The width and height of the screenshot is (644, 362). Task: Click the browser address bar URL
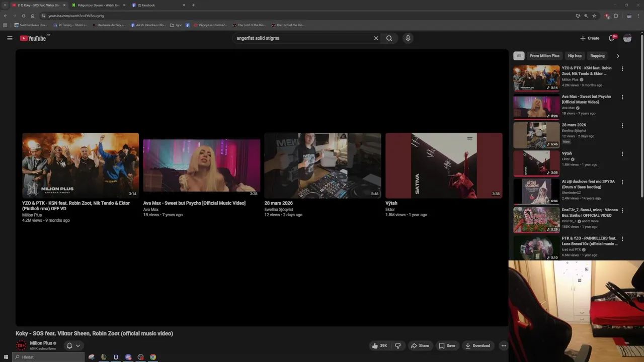[76, 16]
